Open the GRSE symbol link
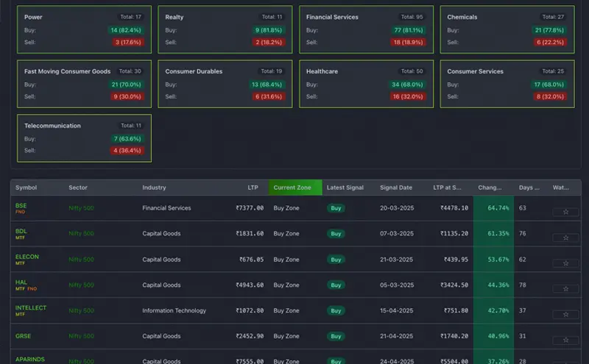Viewport: 589px width, 364px height. pos(24,336)
